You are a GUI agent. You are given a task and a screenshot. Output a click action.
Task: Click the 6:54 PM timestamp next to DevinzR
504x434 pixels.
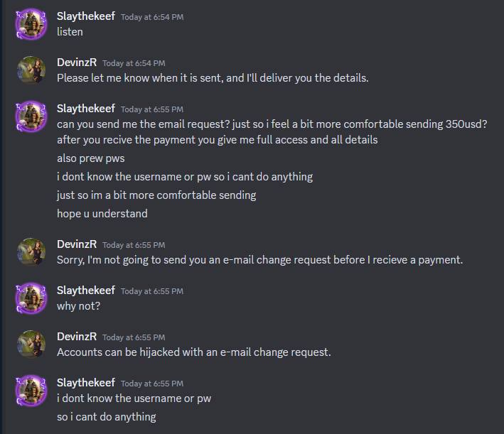click(134, 63)
